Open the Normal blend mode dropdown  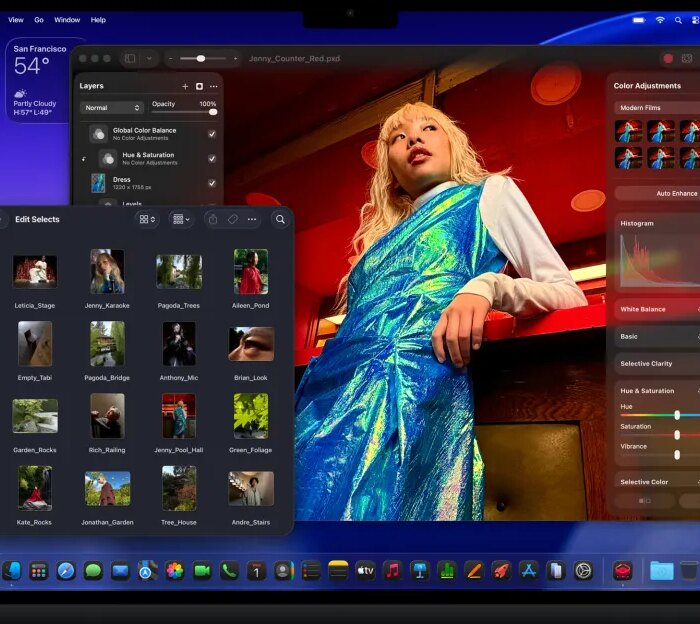point(112,107)
